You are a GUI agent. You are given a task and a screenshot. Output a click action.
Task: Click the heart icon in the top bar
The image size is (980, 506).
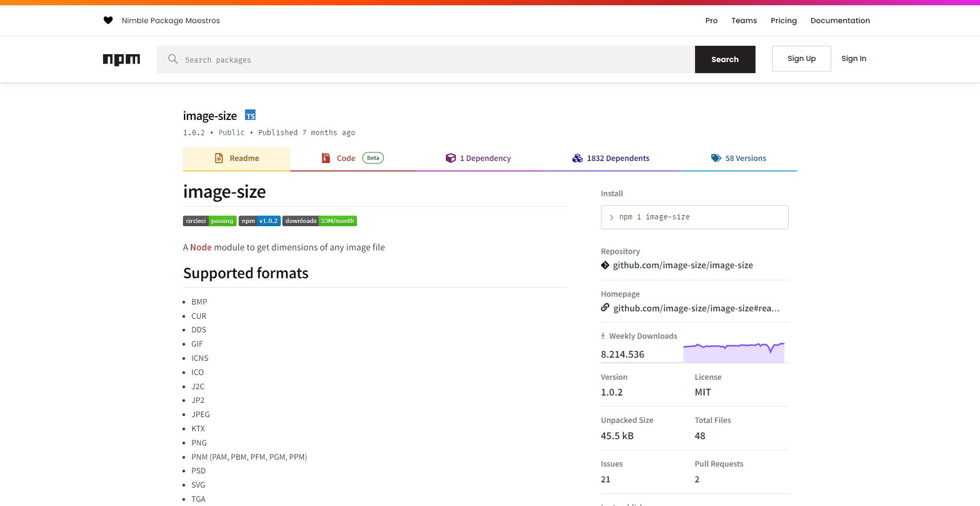click(x=108, y=21)
